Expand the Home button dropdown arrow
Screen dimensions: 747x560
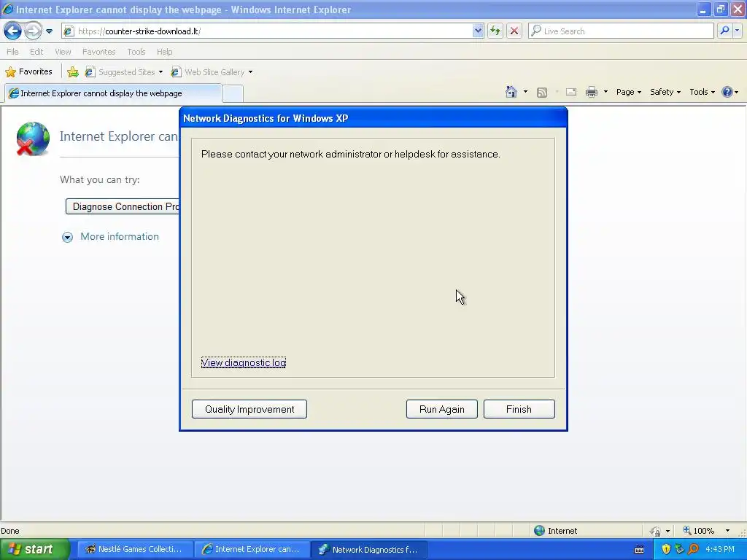tap(525, 92)
